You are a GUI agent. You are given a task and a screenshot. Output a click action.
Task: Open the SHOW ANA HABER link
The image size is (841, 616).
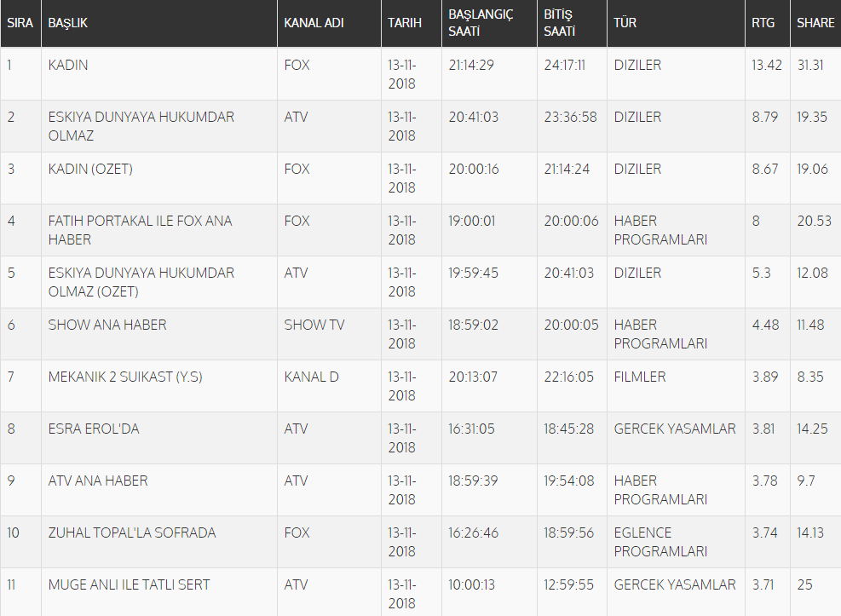tap(107, 325)
